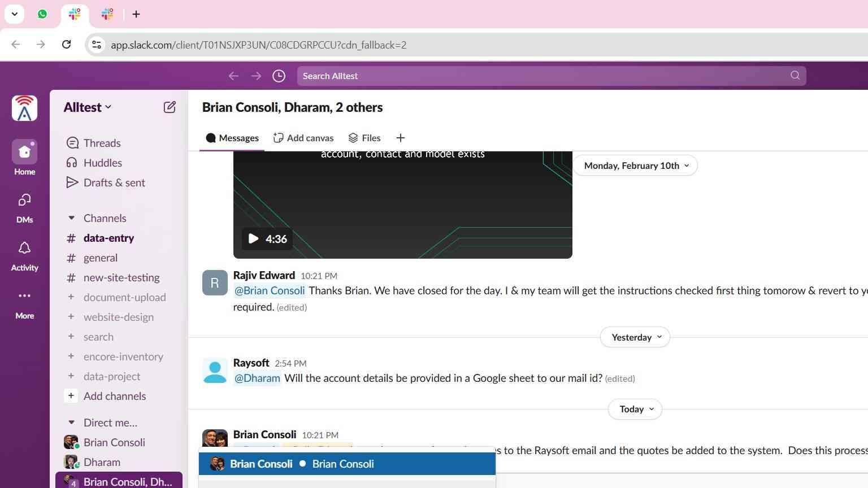This screenshot has height=488, width=868.
Task: Open the More menu in the left rail
Action: point(25,304)
